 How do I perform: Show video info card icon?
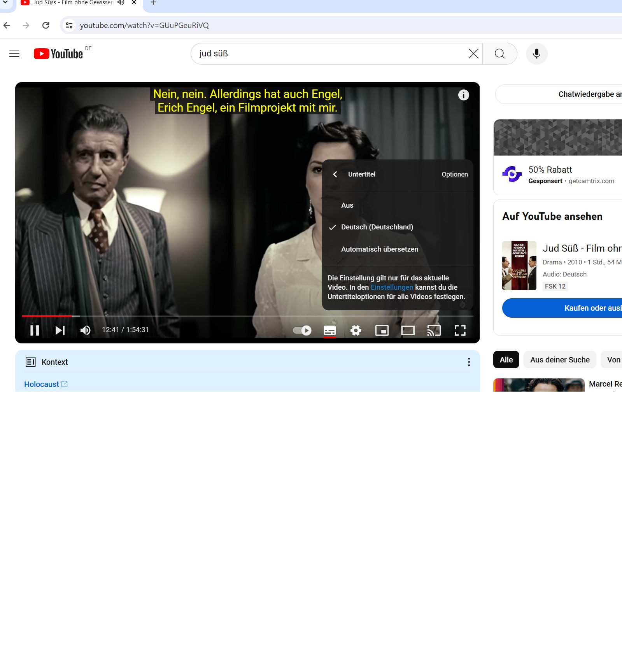click(463, 95)
